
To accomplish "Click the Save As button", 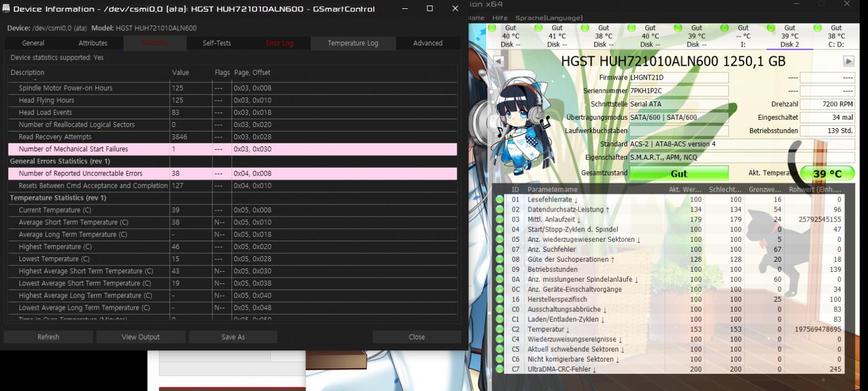I will point(233,337).
